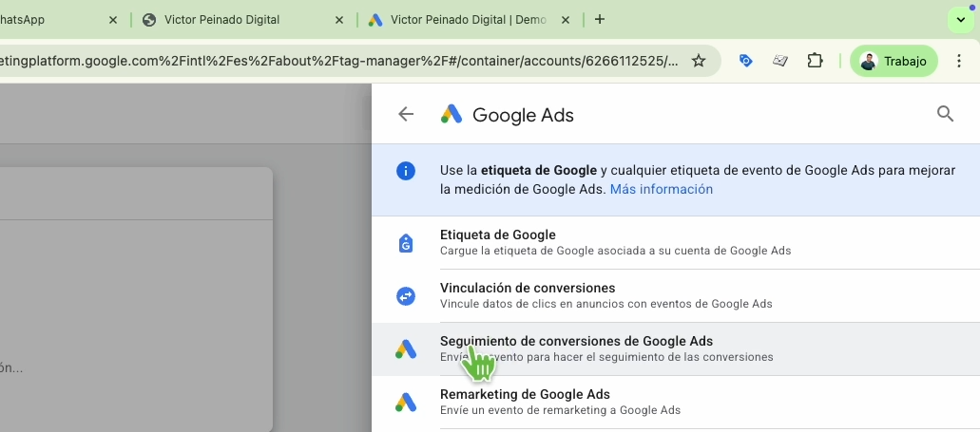Screen dimensions: 980x432
Task: Select Vinculación de conversiones tag type
Action: (x=676, y=296)
